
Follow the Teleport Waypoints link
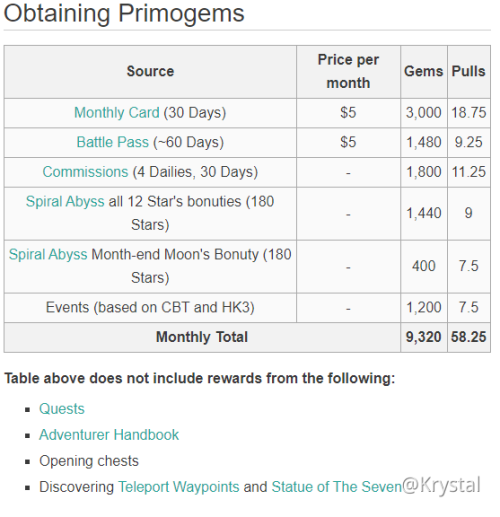pos(179,487)
